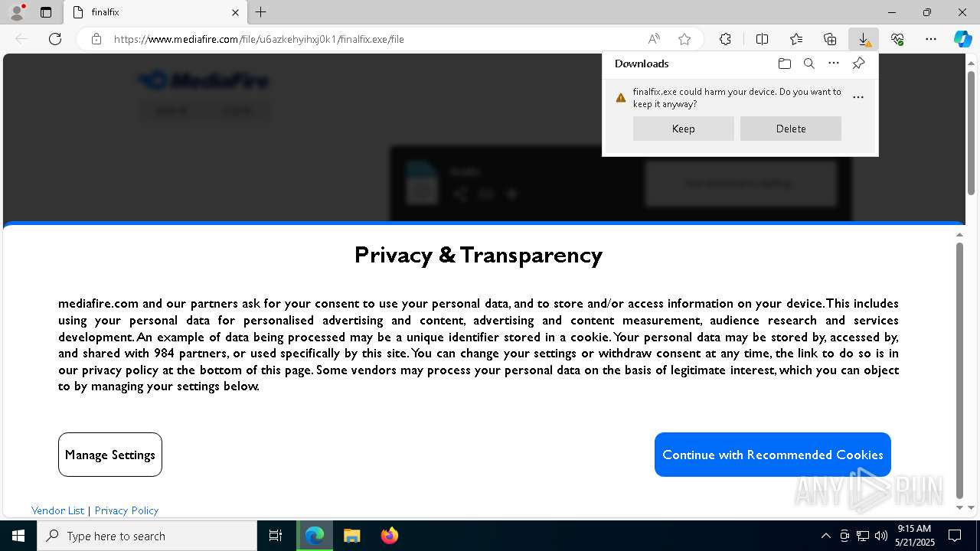
Task: Open more actions for finalfix.exe download
Action: [858, 97]
